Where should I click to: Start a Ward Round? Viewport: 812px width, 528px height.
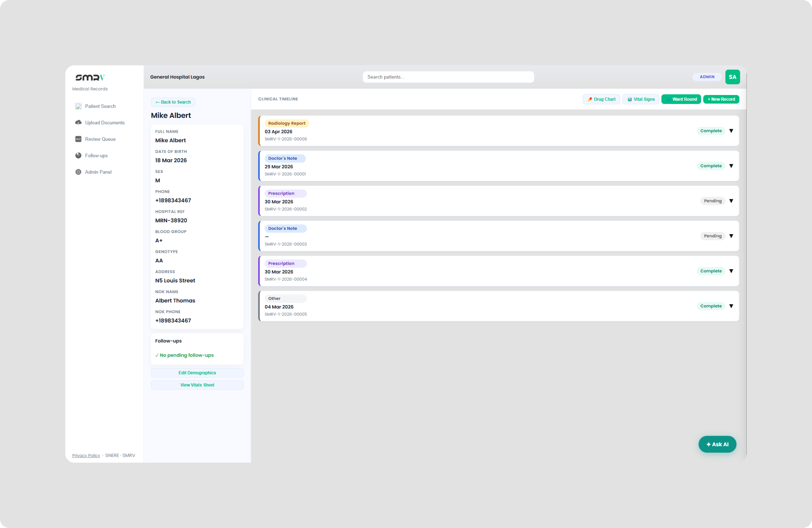pyautogui.click(x=681, y=99)
